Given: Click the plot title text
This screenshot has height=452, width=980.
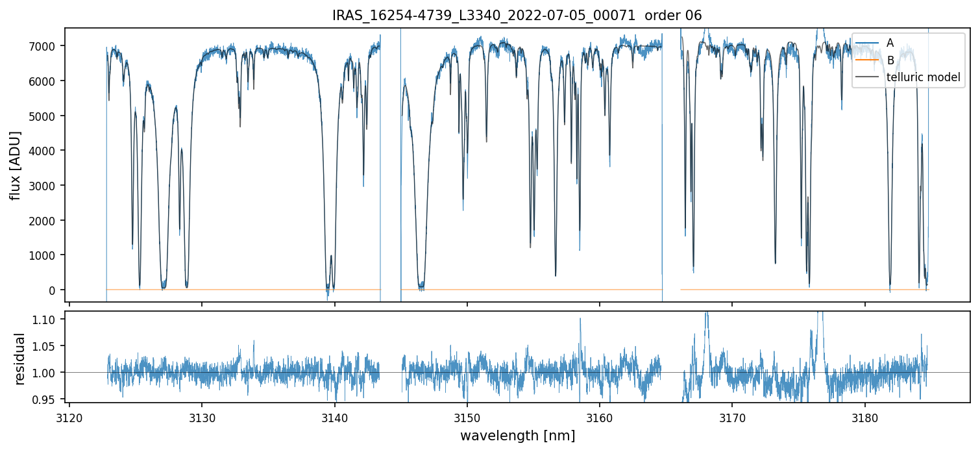Looking at the screenshot, I should tap(517, 16).
